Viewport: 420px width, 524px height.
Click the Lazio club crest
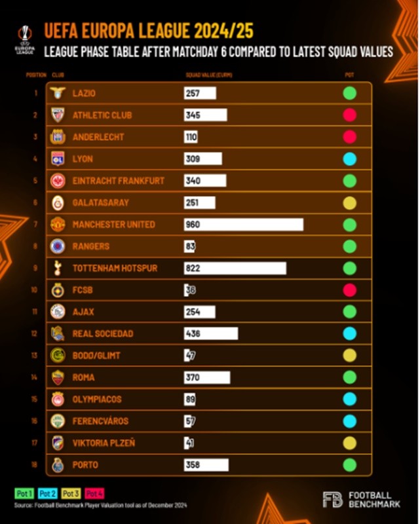click(x=58, y=93)
